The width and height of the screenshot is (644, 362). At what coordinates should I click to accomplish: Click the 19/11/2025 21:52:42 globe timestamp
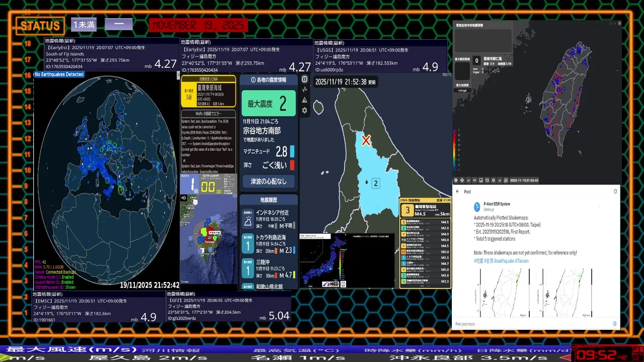tap(149, 285)
